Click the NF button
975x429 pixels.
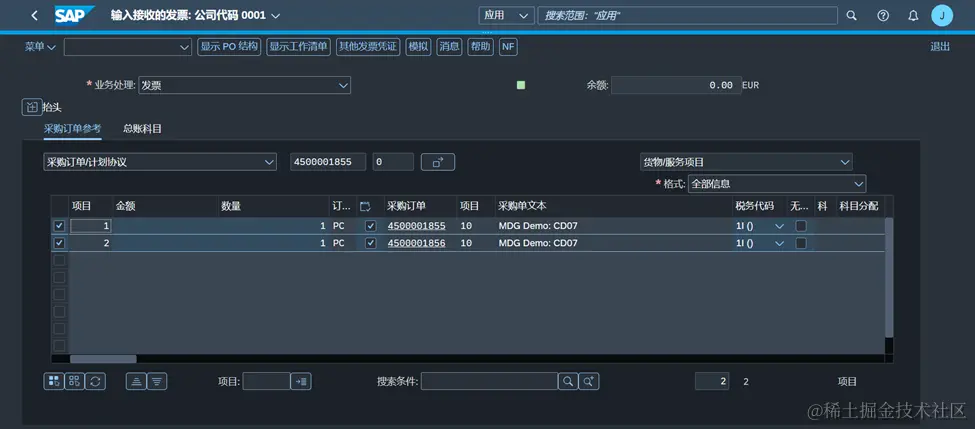click(x=509, y=47)
